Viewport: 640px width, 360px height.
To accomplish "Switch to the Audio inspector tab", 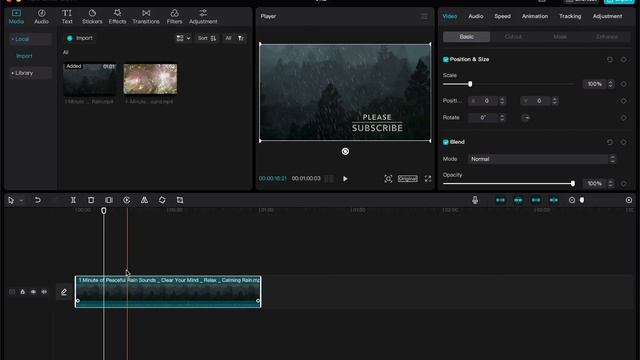I will point(476,16).
